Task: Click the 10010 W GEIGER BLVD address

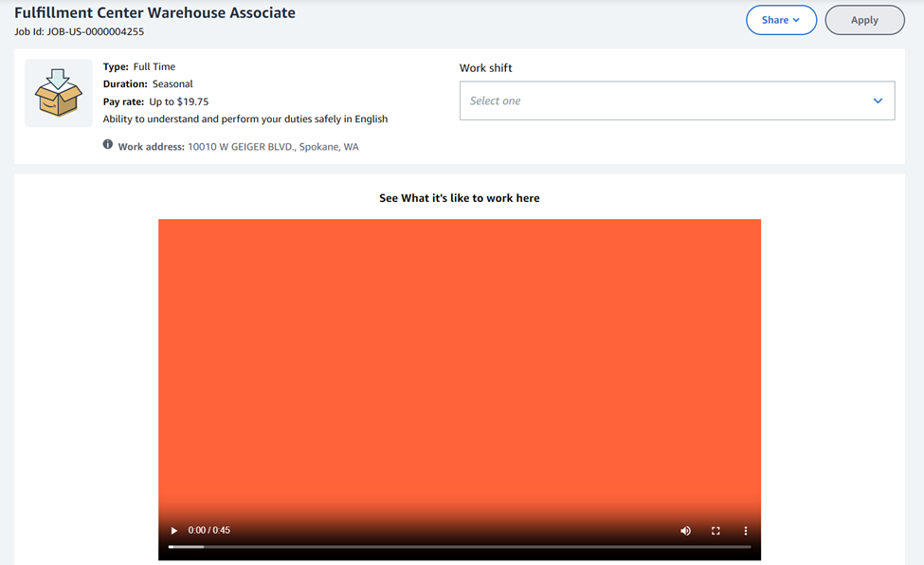Action: click(273, 147)
